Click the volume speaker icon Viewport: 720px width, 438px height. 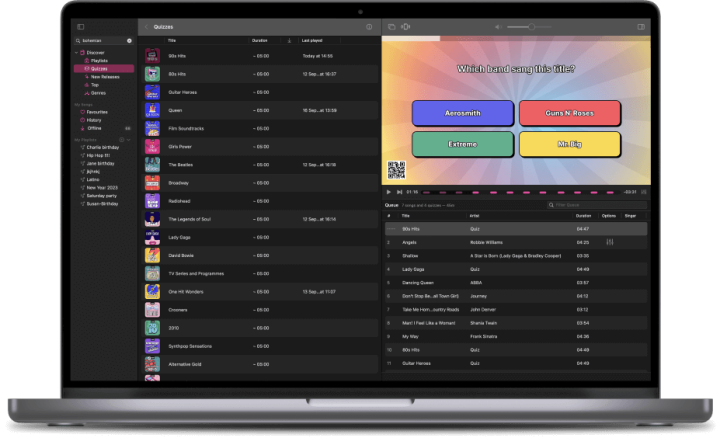[x=497, y=27]
